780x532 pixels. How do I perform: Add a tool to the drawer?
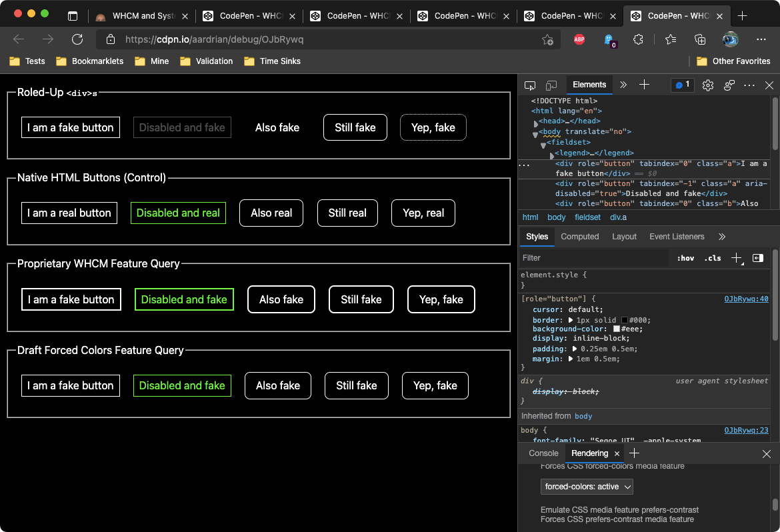coord(634,453)
